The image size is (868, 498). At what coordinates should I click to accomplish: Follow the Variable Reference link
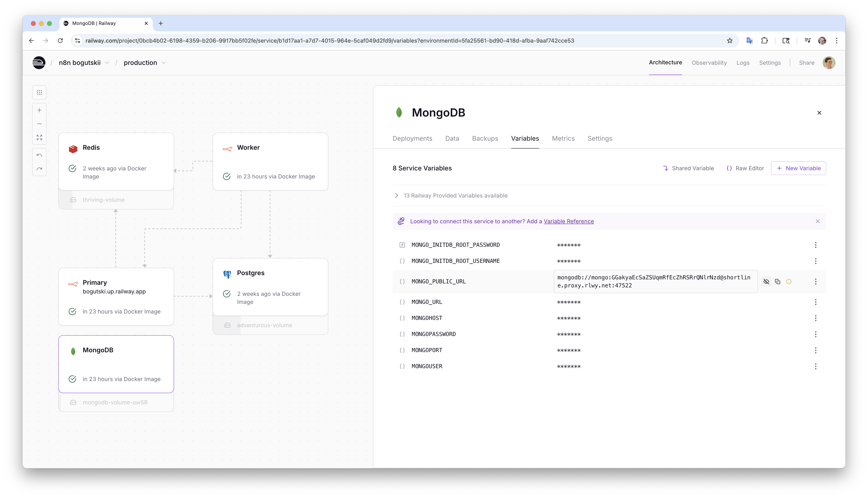[569, 221]
